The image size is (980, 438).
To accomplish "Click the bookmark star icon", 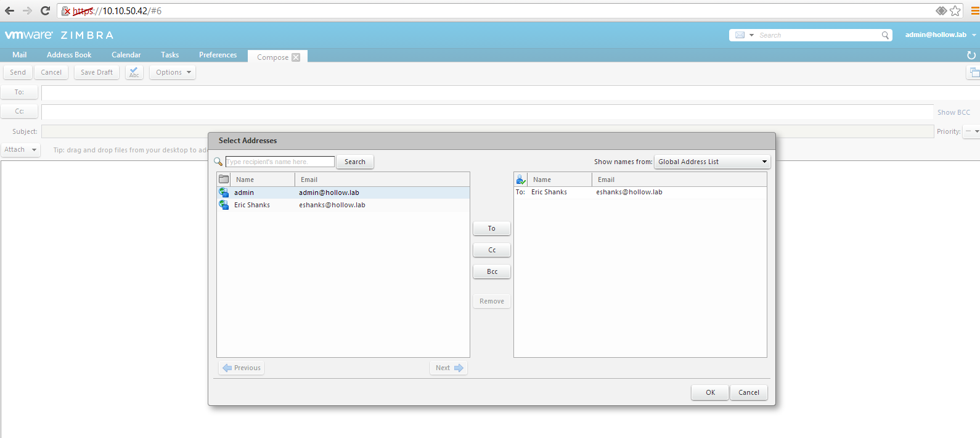I will tap(955, 10).
